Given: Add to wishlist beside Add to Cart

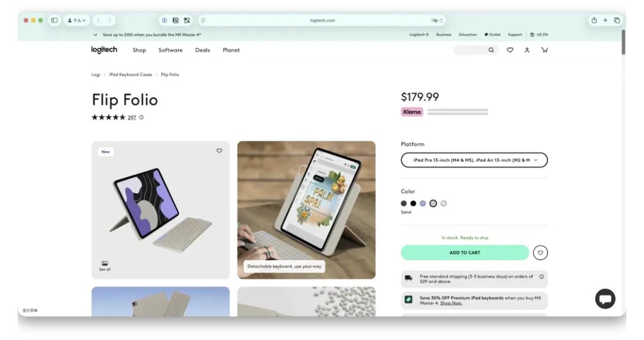Looking at the screenshot, I should 540,252.
